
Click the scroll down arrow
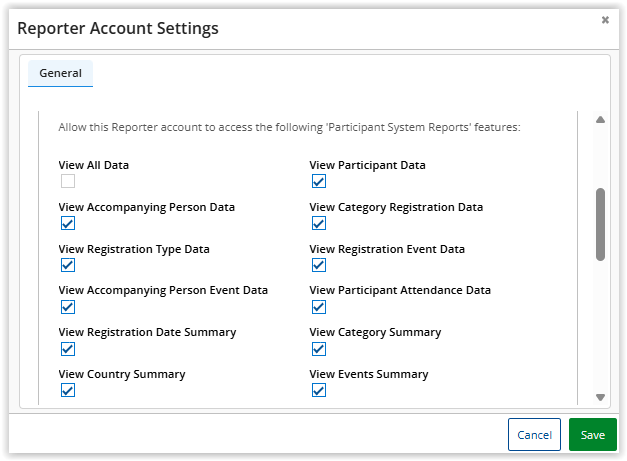[x=600, y=397]
